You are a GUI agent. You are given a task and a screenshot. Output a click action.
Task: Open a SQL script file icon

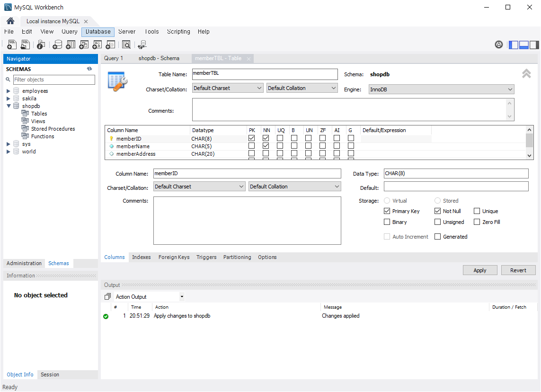25,45
